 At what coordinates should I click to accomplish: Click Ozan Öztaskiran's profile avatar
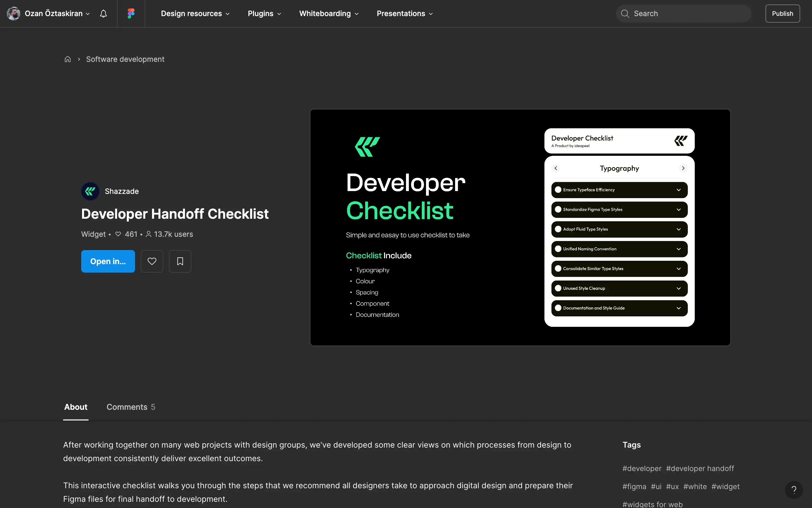click(x=14, y=14)
